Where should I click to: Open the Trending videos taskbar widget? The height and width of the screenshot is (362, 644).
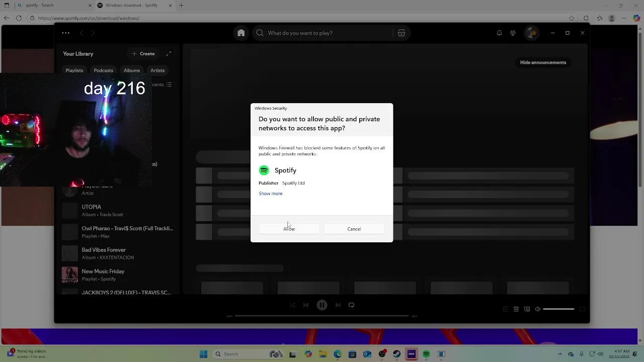(x=28, y=354)
